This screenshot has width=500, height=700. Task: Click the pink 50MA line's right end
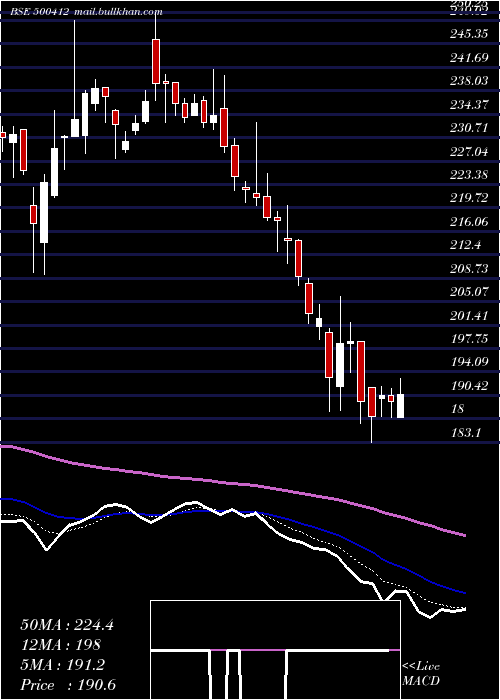tap(464, 535)
